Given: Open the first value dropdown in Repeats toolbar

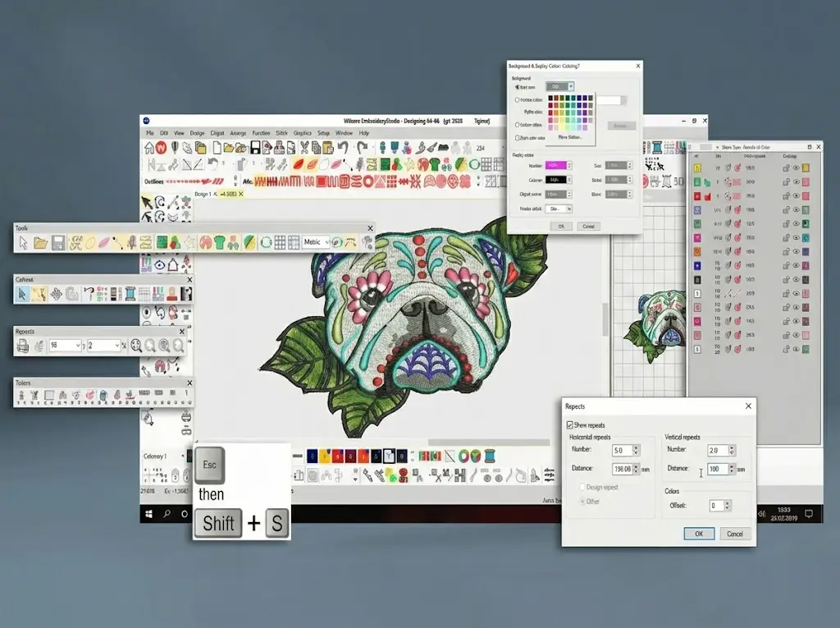Looking at the screenshot, I should click(79, 346).
